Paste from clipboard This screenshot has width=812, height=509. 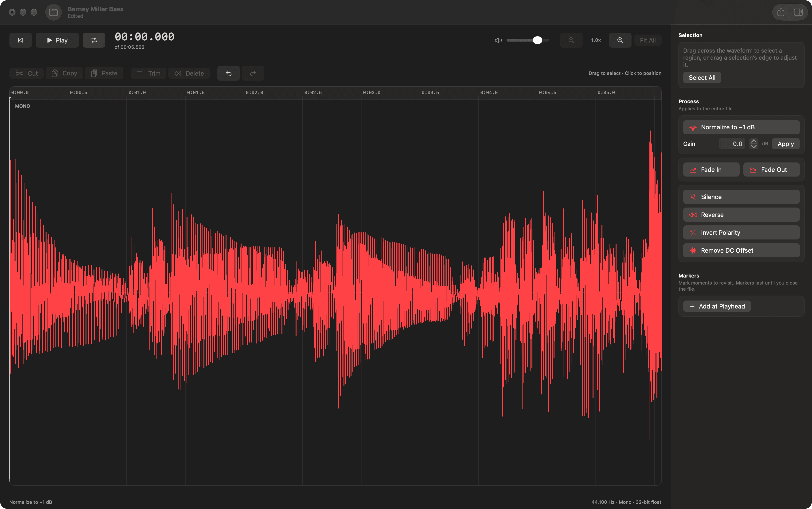[x=104, y=73]
